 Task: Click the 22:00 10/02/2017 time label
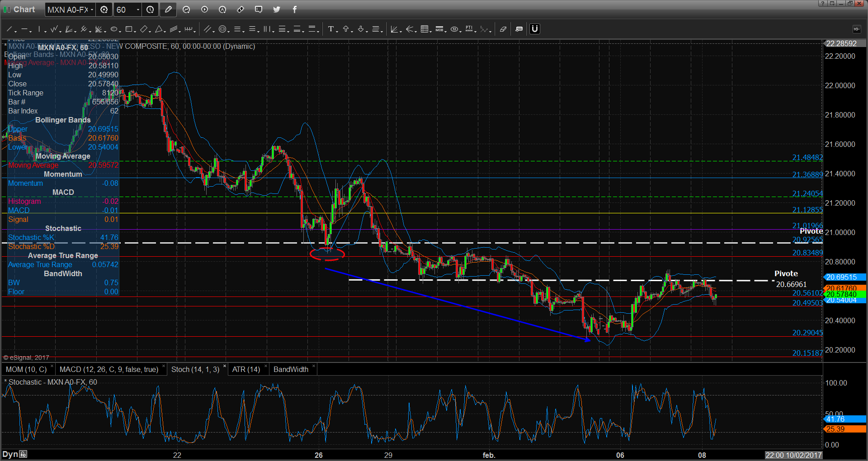coord(793,455)
